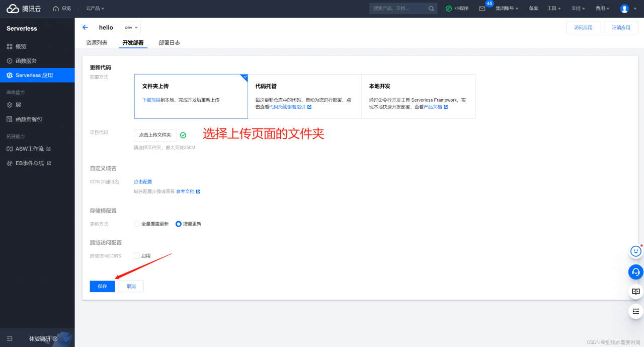Open the dev environment dropdown

(x=130, y=27)
